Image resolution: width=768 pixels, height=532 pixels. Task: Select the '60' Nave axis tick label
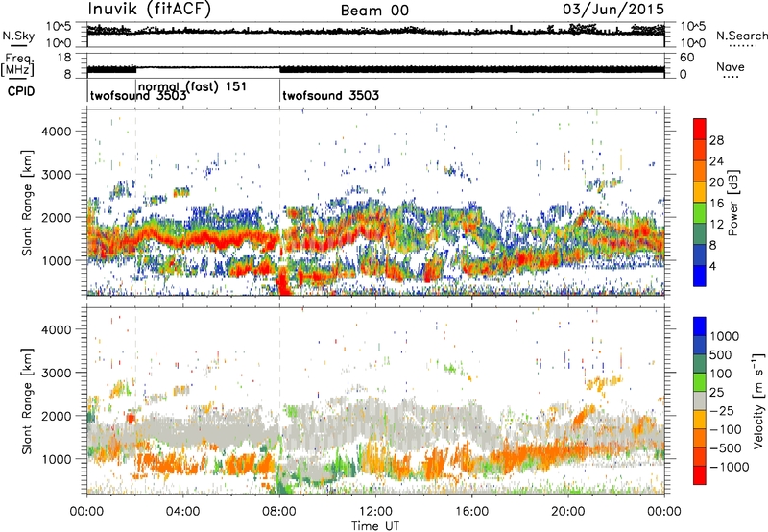click(686, 58)
